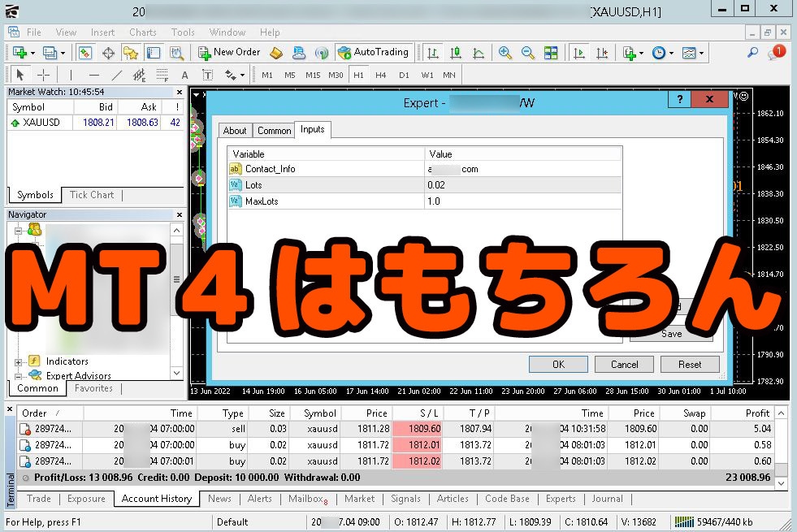Select the arrow cursor tool
The width and height of the screenshot is (797, 532).
click(x=19, y=75)
